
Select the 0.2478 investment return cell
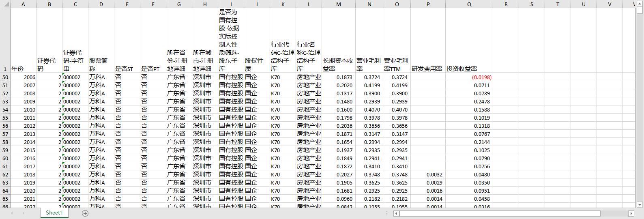pos(469,101)
